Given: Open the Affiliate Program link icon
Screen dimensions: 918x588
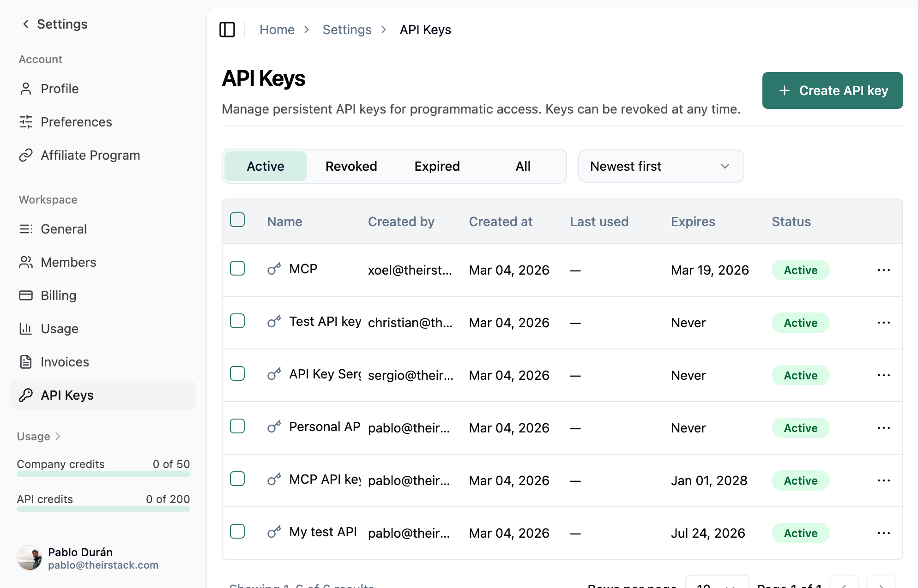Looking at the screenshot, I should 26,155.
